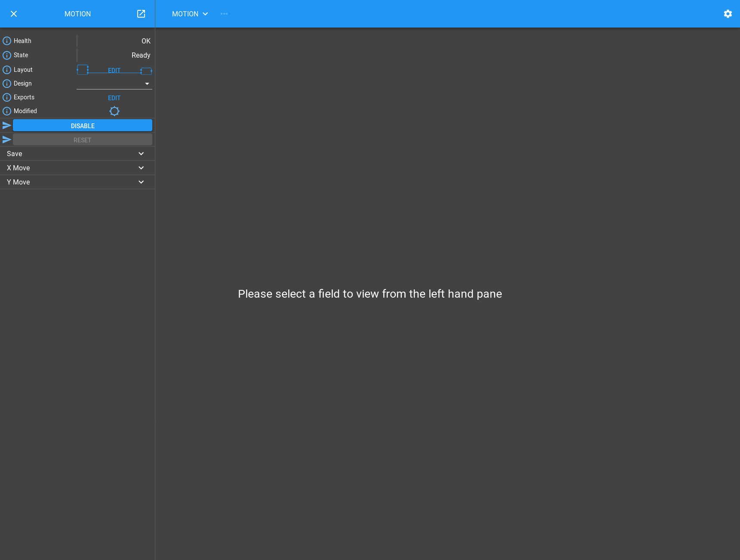The height and width of the screenshot is (560, 740).
Task: Click the info icon beside Layout
Action: pyautogui.click(x=7, y=70)
